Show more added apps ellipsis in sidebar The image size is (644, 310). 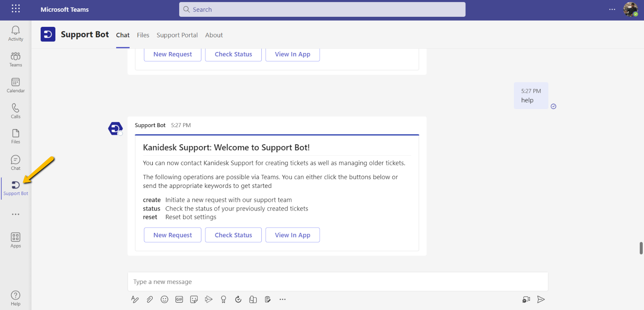(x=16, y=214)
